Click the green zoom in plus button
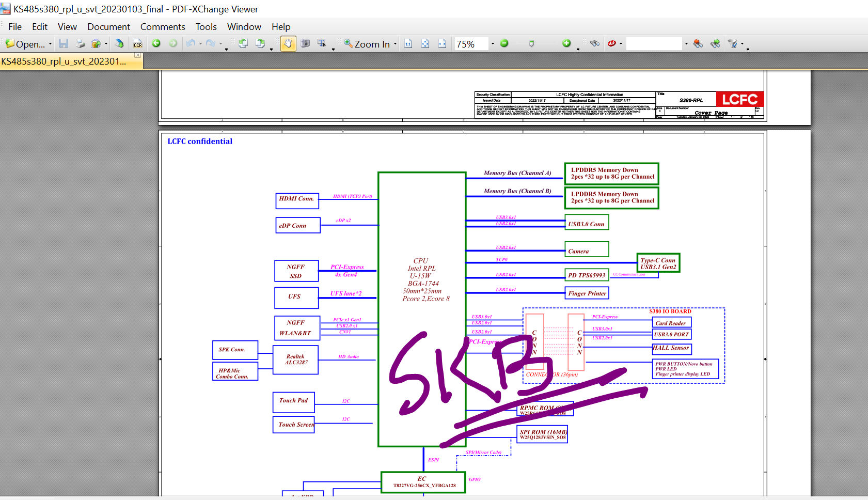Image resolution: width=868 pixels, height=500 pixels. coord(566,43)
